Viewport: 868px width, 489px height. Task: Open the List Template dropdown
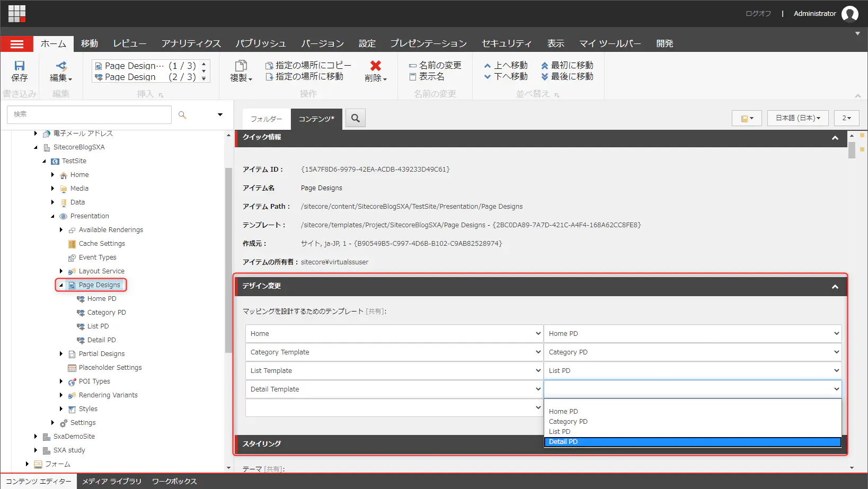point(394,371)
